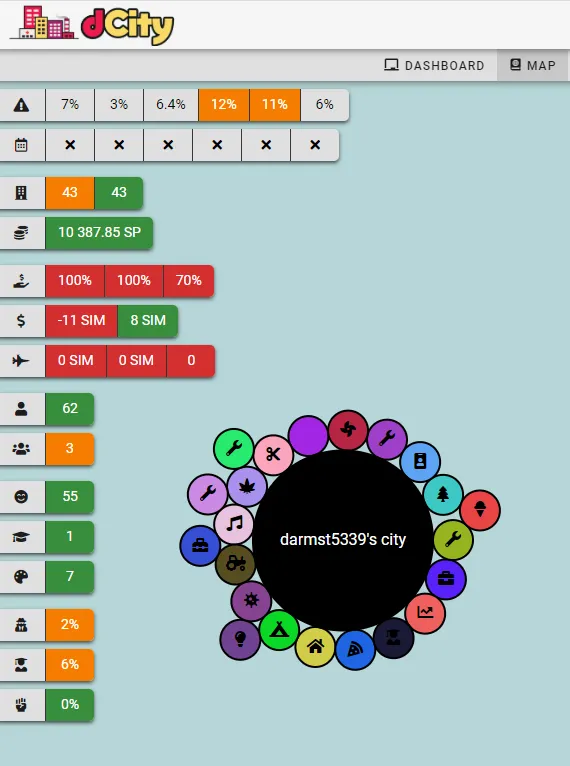This screenshot has height=766, width=570.
Task: Click the 6.4% risk value
Action: (x=170, y=105)
